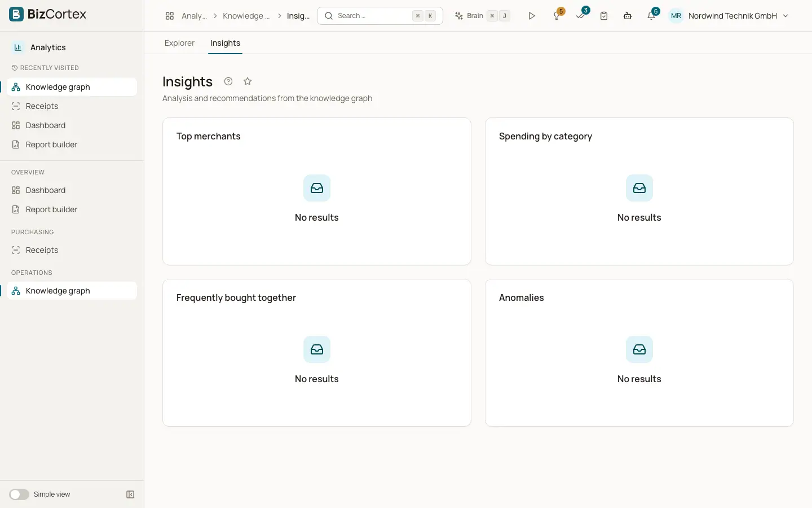The image size is (812, 508).
Task: Click the Spending by category card title
Action: (x=545, y=136)
